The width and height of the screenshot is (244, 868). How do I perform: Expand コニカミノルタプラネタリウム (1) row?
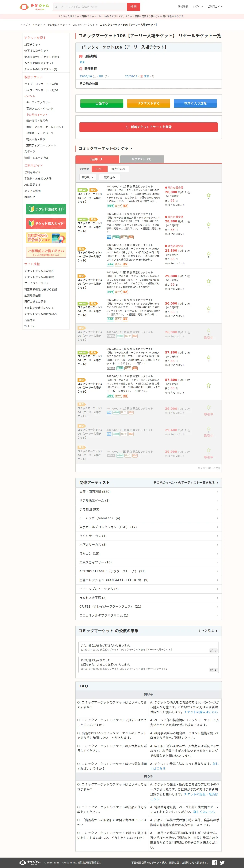[148, 615]
